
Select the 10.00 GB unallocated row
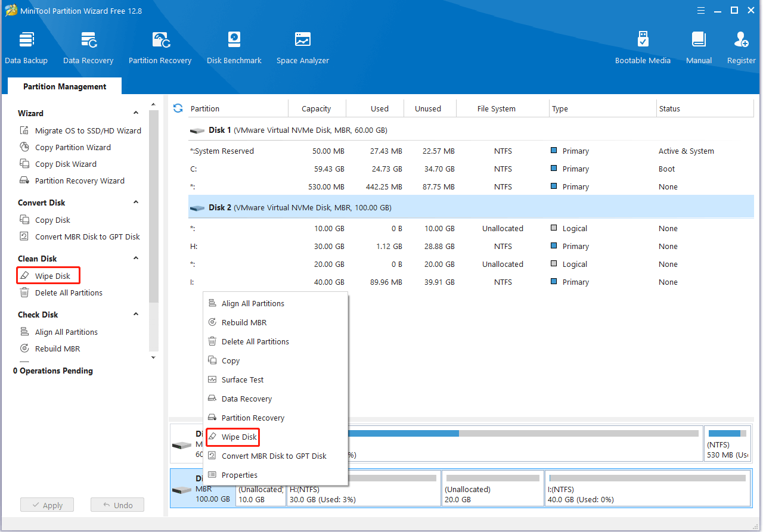pyautogui.click(x=471, y=228)
